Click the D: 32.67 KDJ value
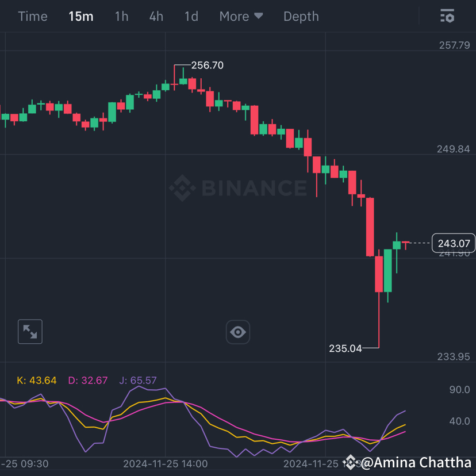 [87, 380]
